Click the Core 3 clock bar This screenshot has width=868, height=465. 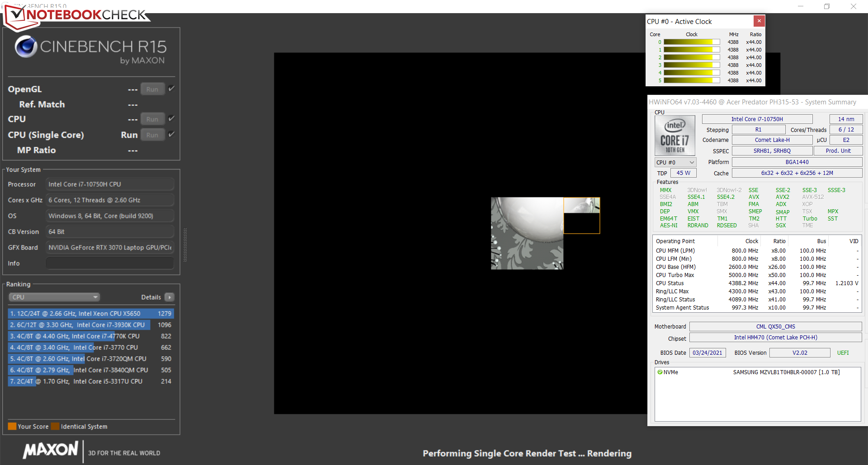[x=692, y=65]
